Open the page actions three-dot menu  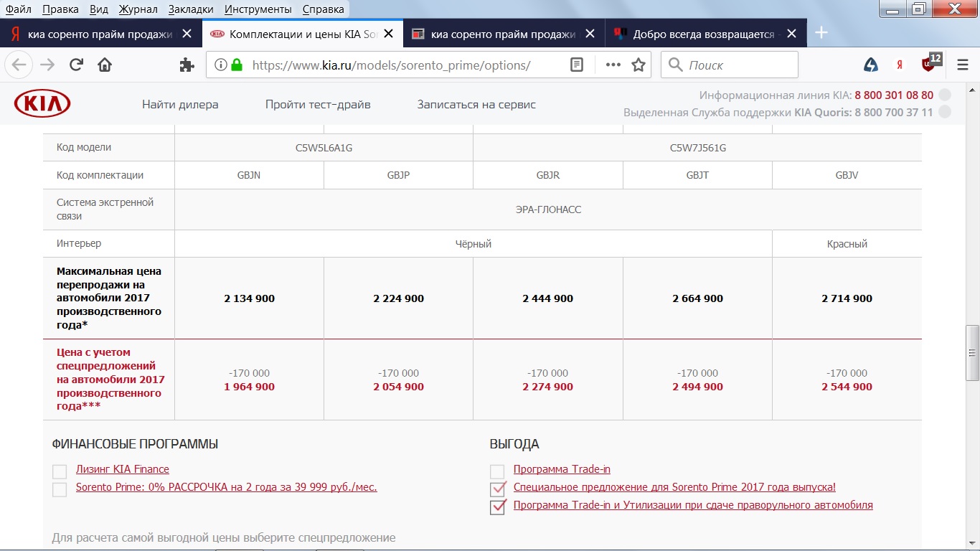(x=613, y=65)
